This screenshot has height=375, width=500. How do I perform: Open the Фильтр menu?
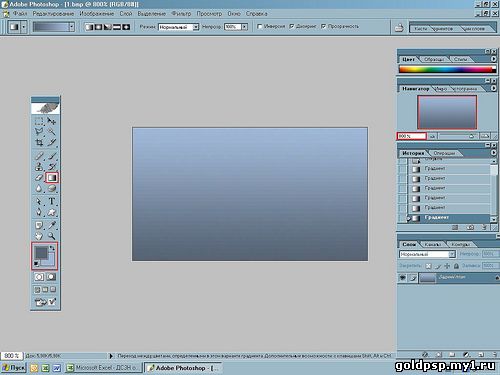tap(181, 14)
